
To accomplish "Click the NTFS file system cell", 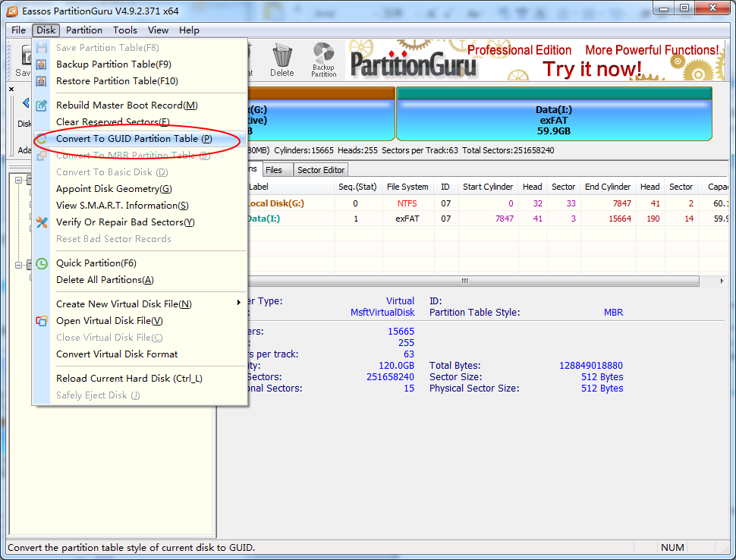I will 407,203.
